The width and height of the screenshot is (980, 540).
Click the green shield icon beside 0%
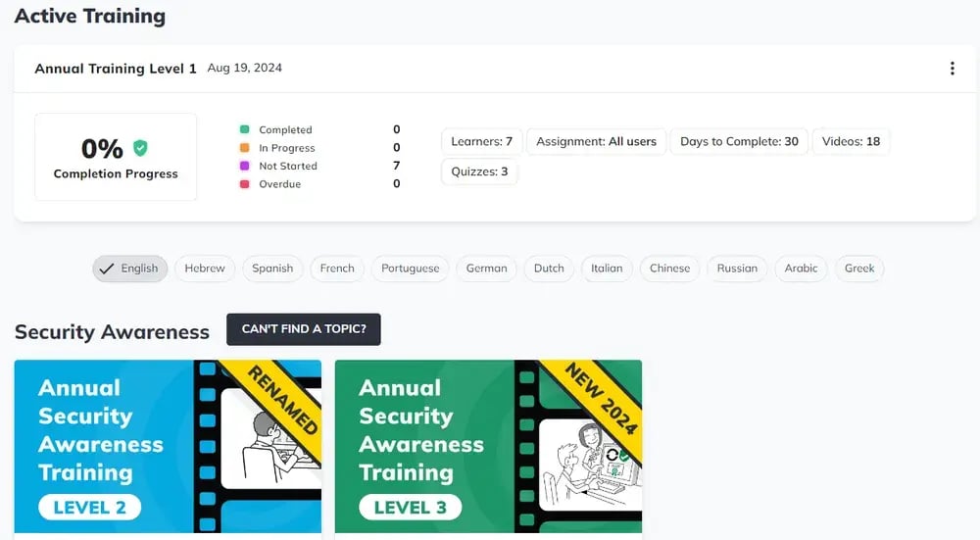point(141,148)
